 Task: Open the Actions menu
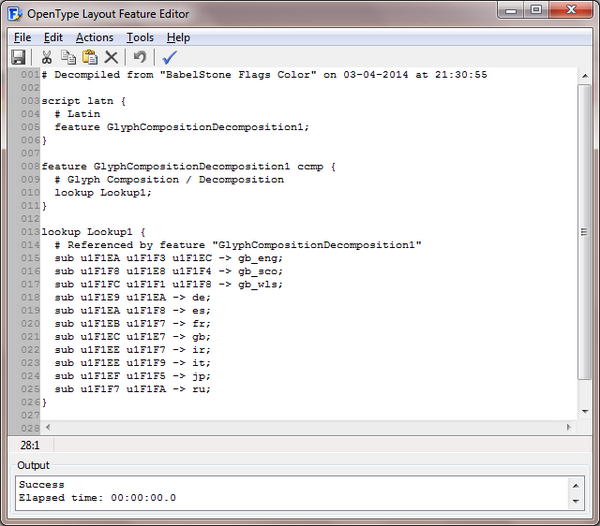point(95,37)
